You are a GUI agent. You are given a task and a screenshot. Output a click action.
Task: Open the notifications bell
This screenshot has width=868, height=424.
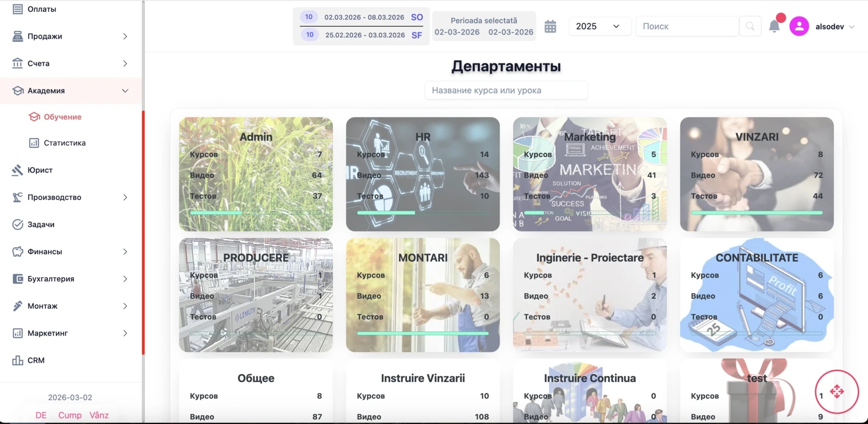[774, 26]
